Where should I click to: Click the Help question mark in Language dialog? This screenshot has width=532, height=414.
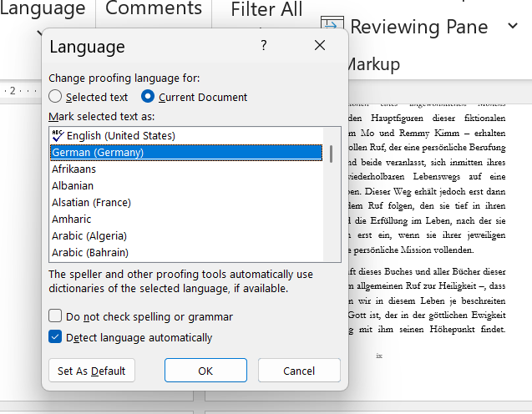(264, 45)
